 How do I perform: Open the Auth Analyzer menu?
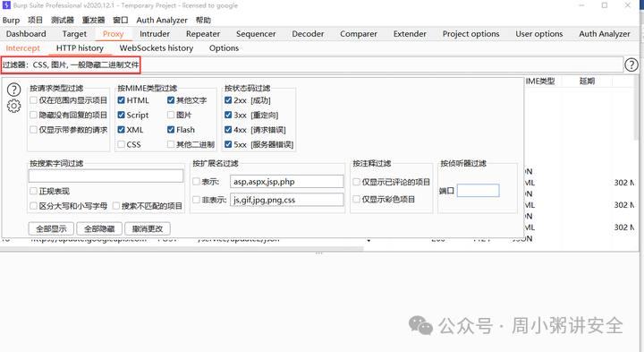click(x=162, y=20)
